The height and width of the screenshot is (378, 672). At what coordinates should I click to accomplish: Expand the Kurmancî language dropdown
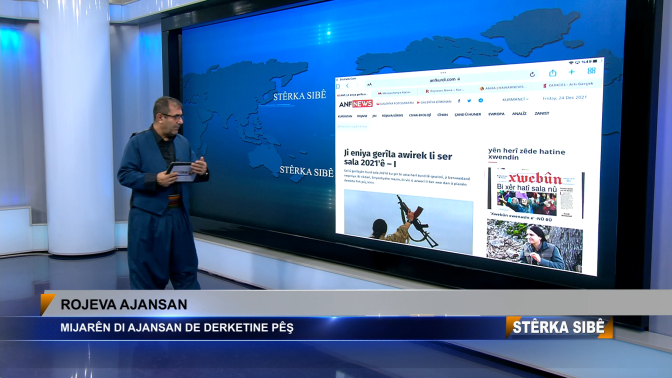click(515, 99)
